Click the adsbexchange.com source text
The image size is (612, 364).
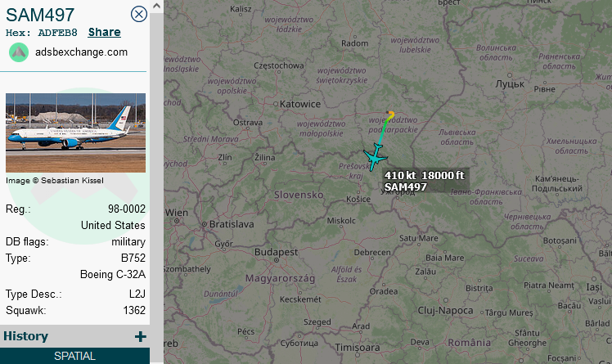click(81, 52)
